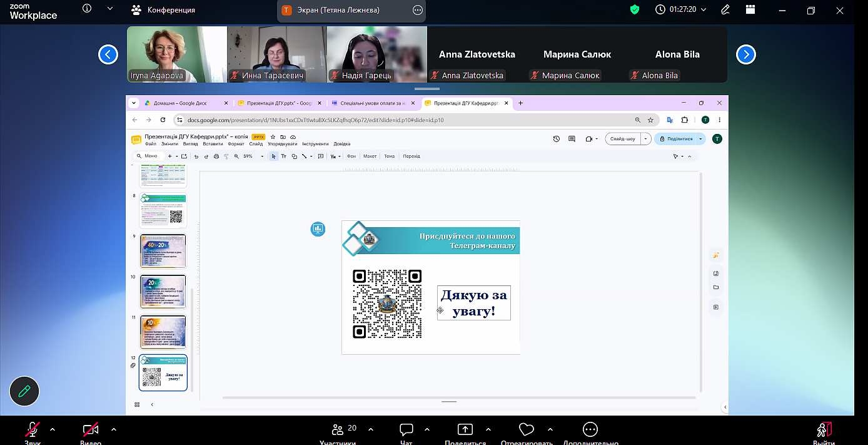868x445 pixels.
Task: Expand the arrow next to Чат
Action: point(427,429)
